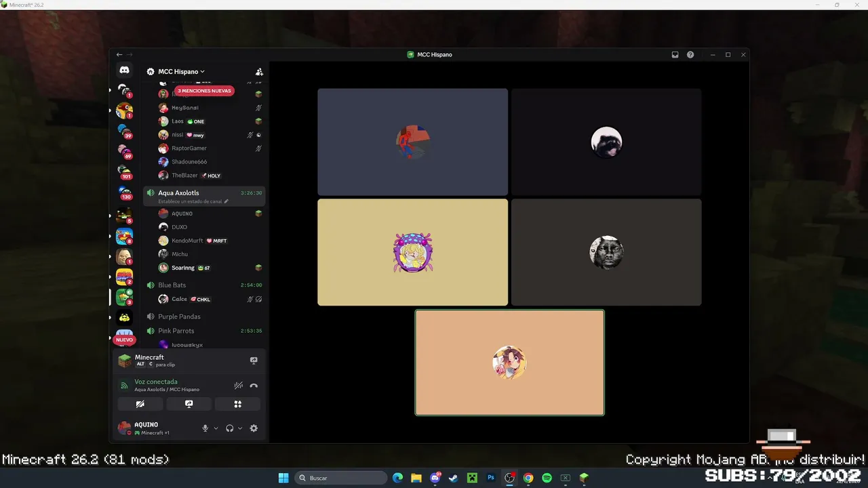Focus the yellow tile with purple-framed avatar
The height and width of the screenshot is (488, 868).
[x=412, y=252]
